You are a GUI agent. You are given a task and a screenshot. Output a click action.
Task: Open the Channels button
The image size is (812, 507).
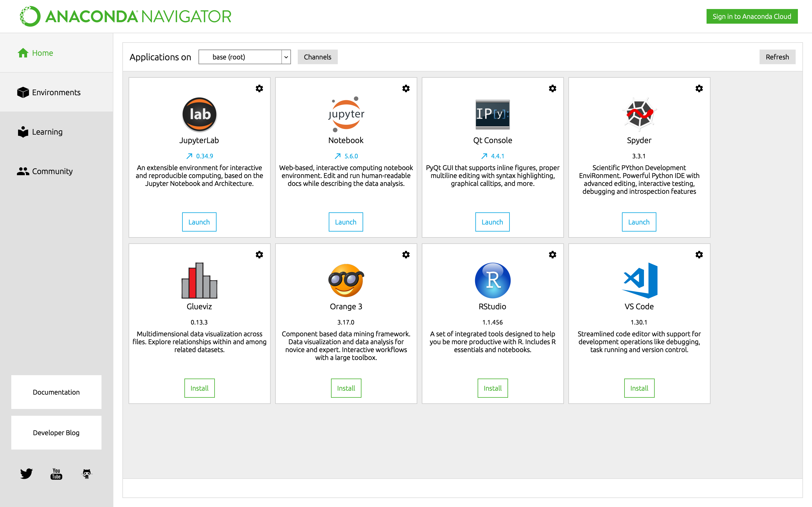[x=317, y=57]
